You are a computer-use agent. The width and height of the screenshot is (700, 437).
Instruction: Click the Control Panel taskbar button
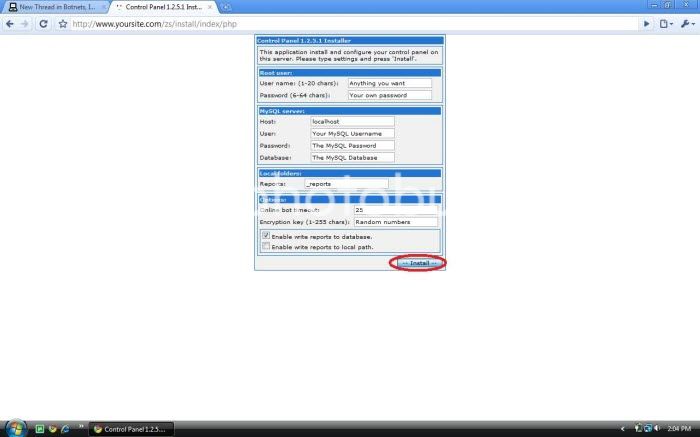[128, 428]
